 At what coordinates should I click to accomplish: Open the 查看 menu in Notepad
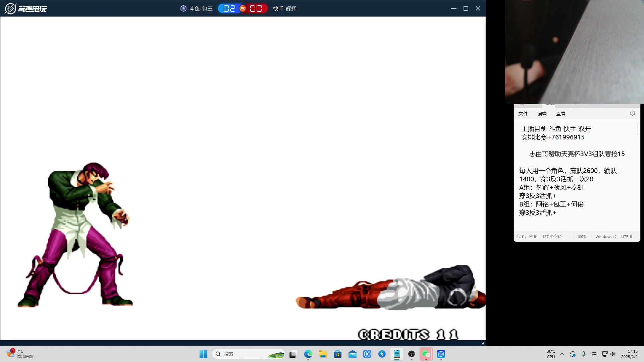(561, 114)
